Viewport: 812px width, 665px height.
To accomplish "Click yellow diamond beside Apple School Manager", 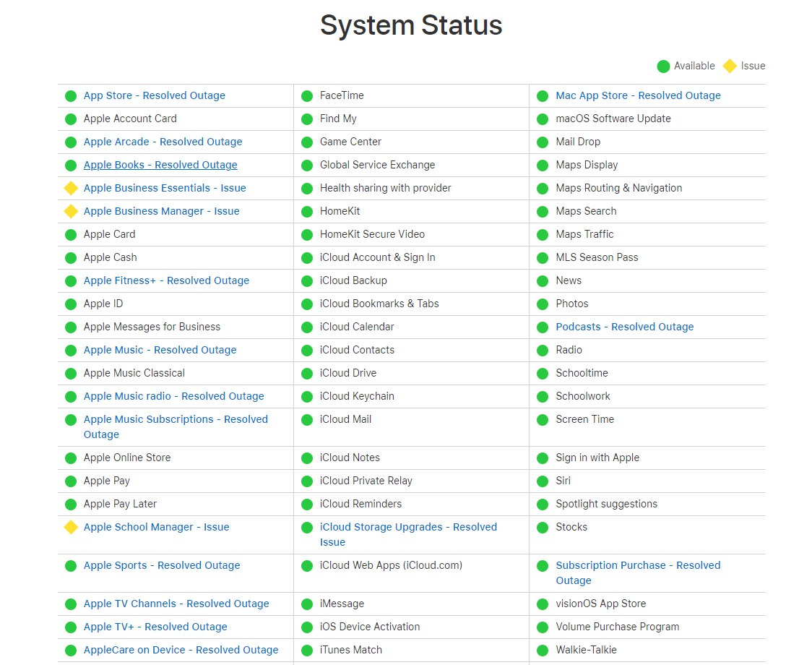I will [x=71, y=527].
